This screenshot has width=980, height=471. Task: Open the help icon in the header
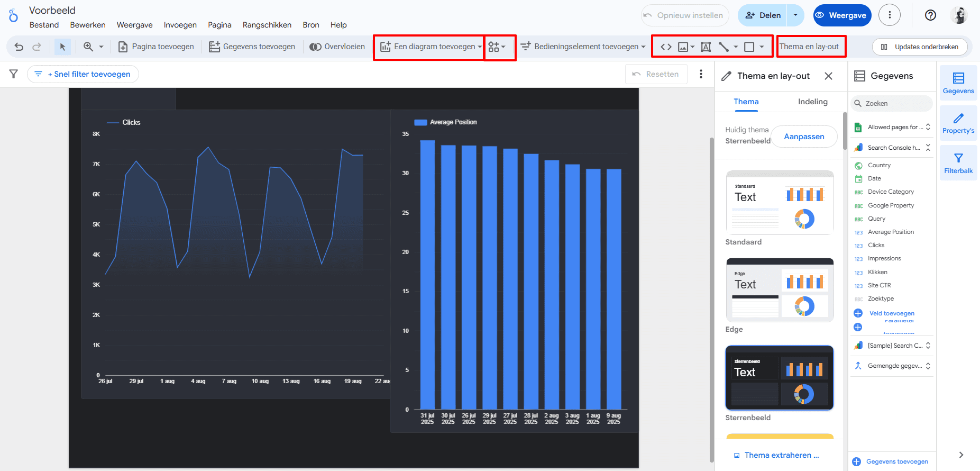[x=930, y=15]
